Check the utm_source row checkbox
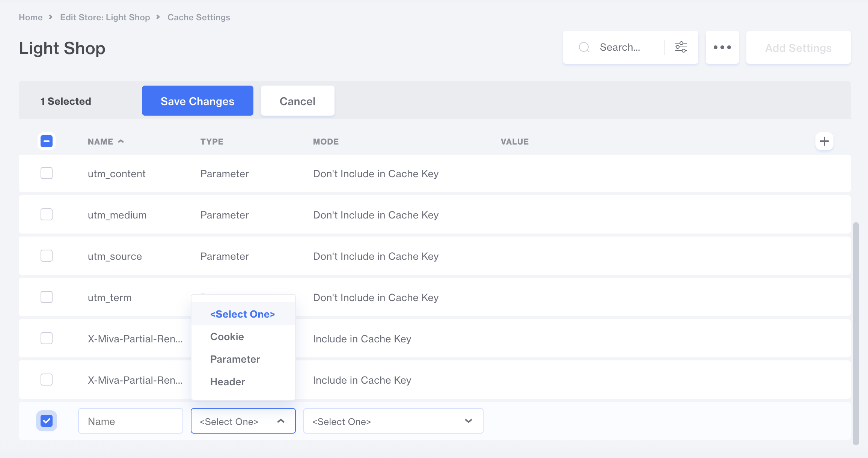Viewport: 868px width, 458px height. click(x=47, y=256)
